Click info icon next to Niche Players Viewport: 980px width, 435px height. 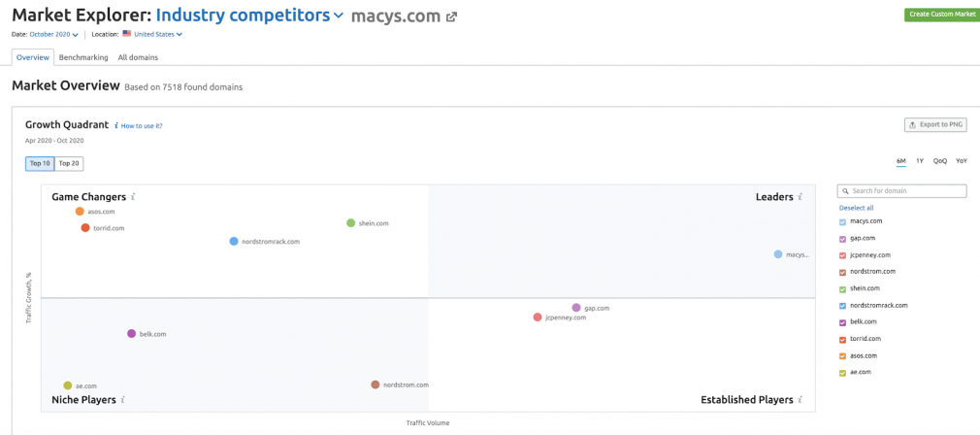[123, 399]
